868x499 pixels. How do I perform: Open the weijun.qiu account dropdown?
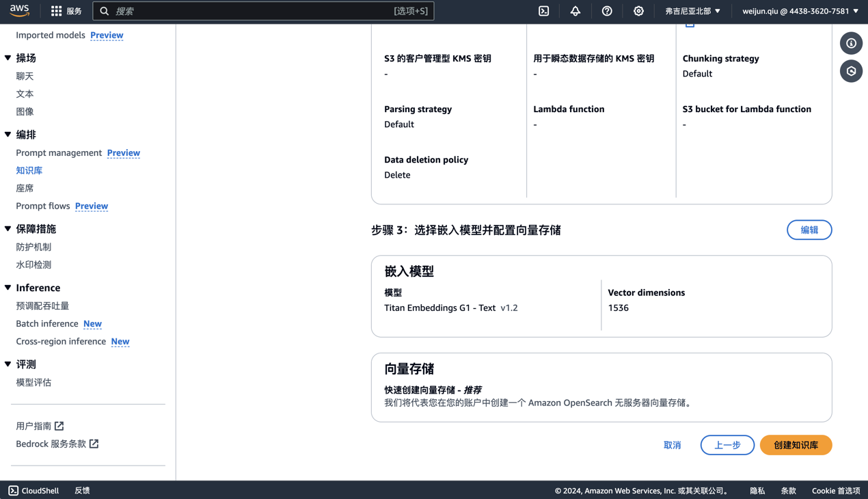[800, 11]
